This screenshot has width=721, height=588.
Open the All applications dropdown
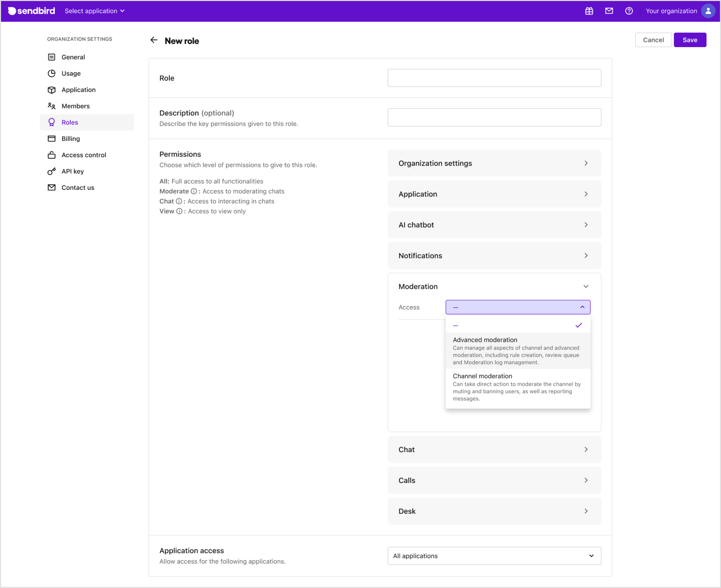(494, 556)
